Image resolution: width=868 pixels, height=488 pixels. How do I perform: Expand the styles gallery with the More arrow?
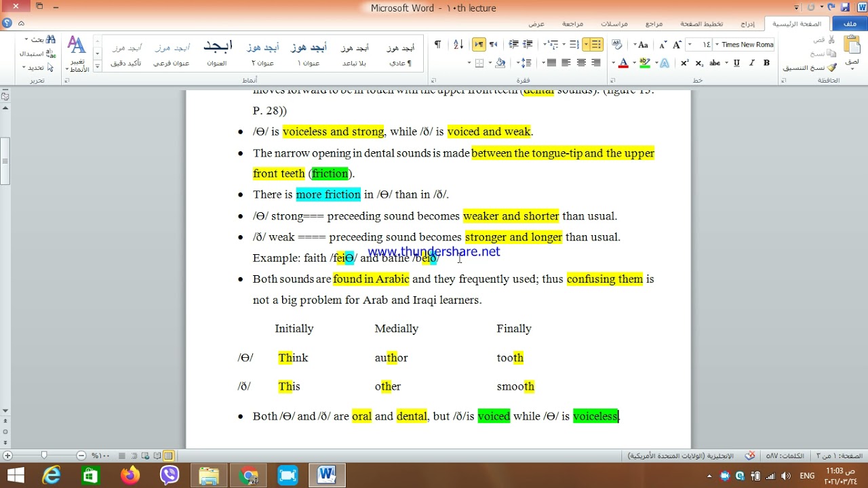click(x=98, y=65)
